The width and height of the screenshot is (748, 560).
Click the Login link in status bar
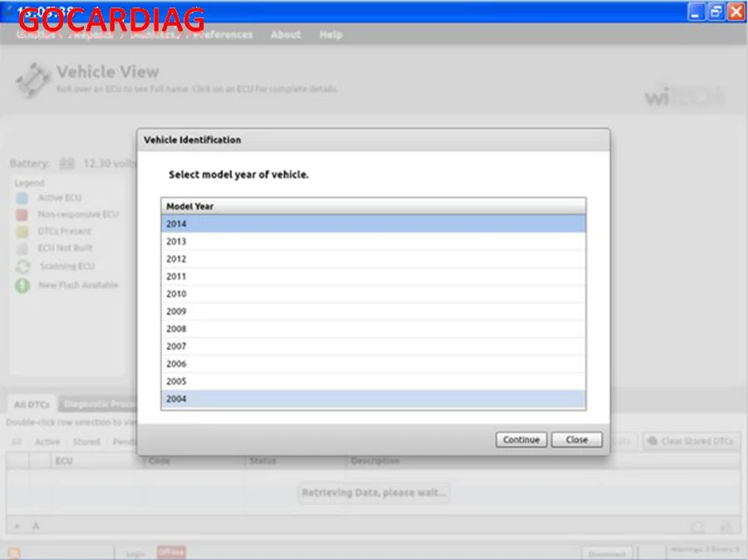(x=135, y=553)
